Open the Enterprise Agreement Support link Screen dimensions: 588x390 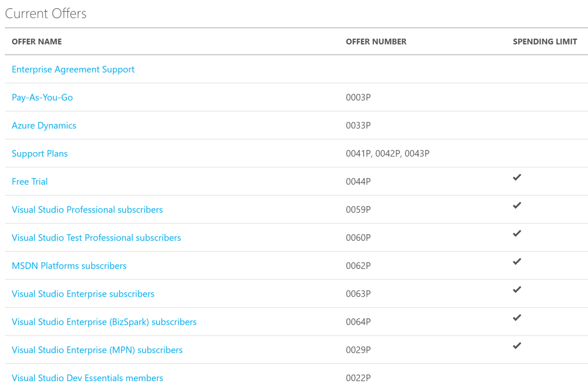(x=73, y=69)
